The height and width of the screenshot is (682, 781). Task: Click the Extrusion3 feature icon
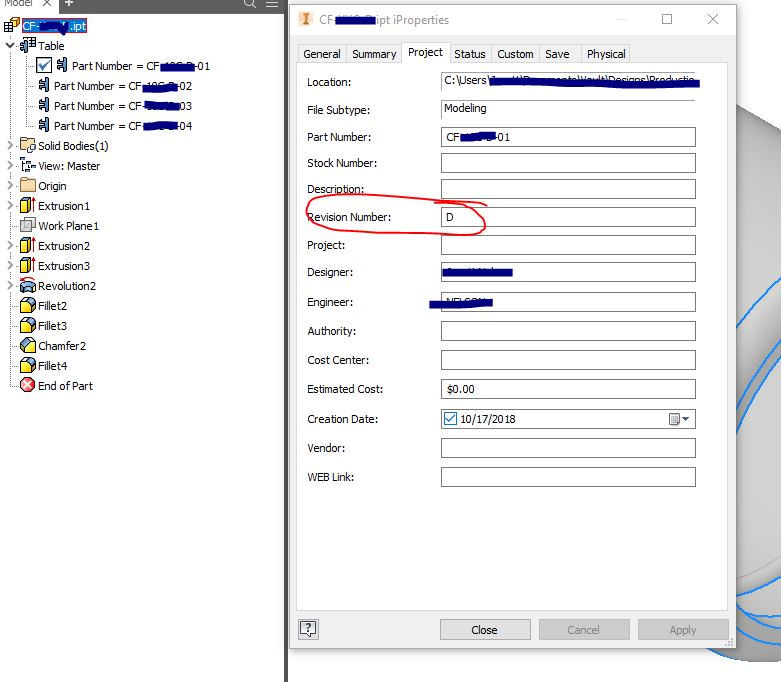tap(27, 265)
